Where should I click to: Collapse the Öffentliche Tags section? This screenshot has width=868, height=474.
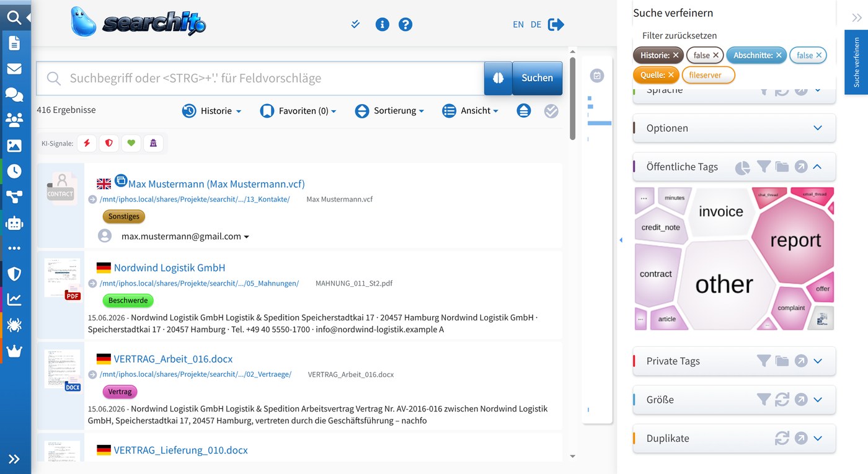[x=818, y=167]
